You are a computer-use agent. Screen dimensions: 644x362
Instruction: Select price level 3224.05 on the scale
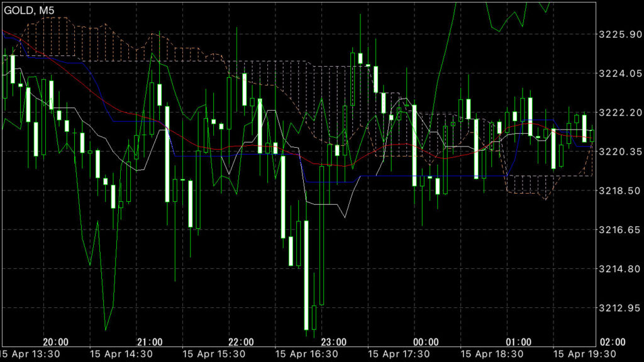pos(620,74)
